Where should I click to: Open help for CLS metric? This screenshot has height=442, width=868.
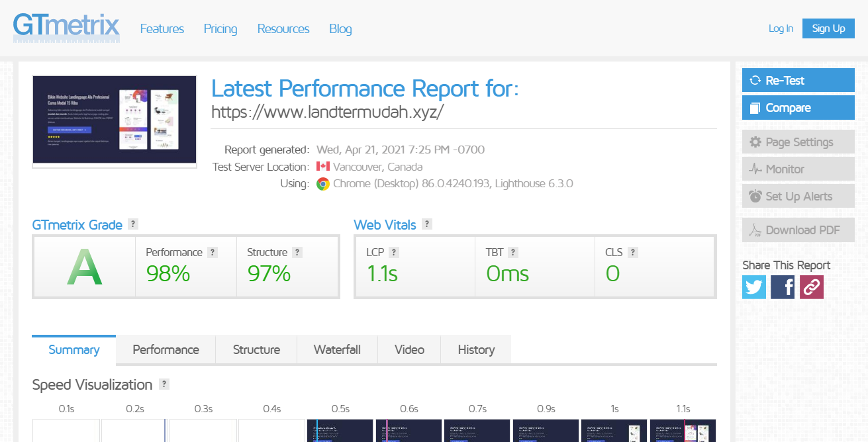[x=633, y=252]
